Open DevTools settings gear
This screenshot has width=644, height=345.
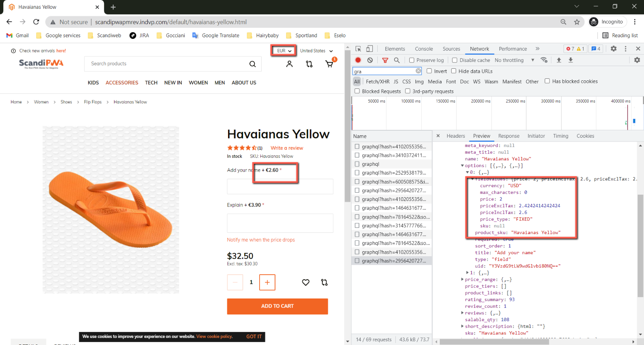point(613,49)
